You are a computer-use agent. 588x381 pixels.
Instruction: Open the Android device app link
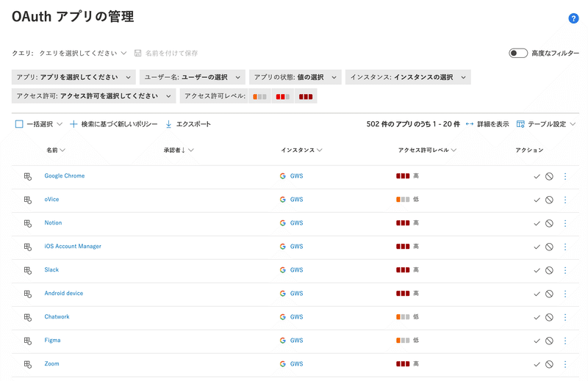[64, 293]
